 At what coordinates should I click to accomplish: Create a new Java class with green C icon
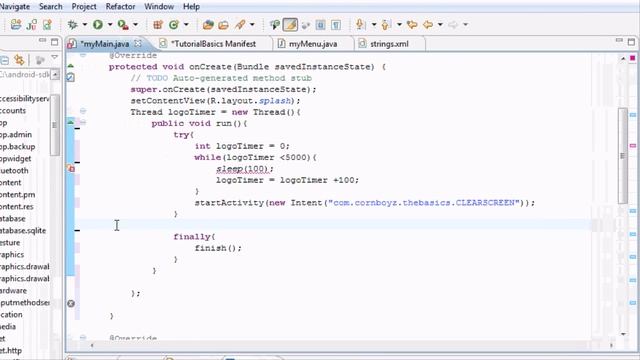pos(174,25)
